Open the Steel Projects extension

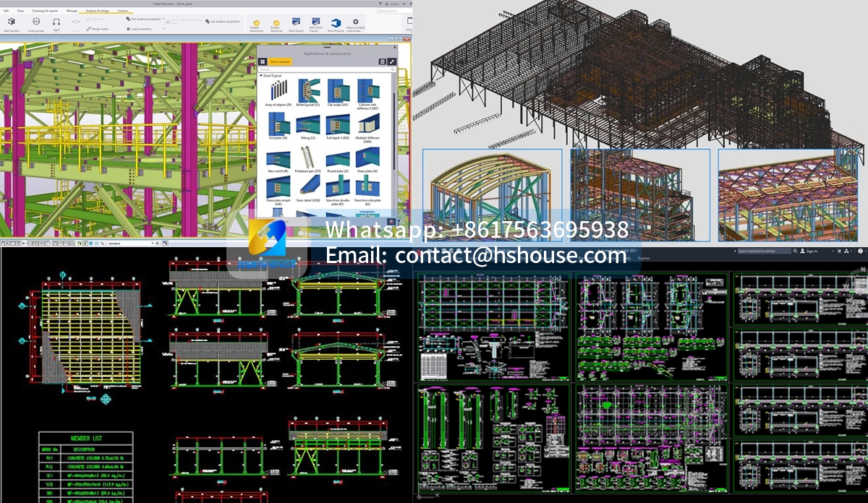336,23
